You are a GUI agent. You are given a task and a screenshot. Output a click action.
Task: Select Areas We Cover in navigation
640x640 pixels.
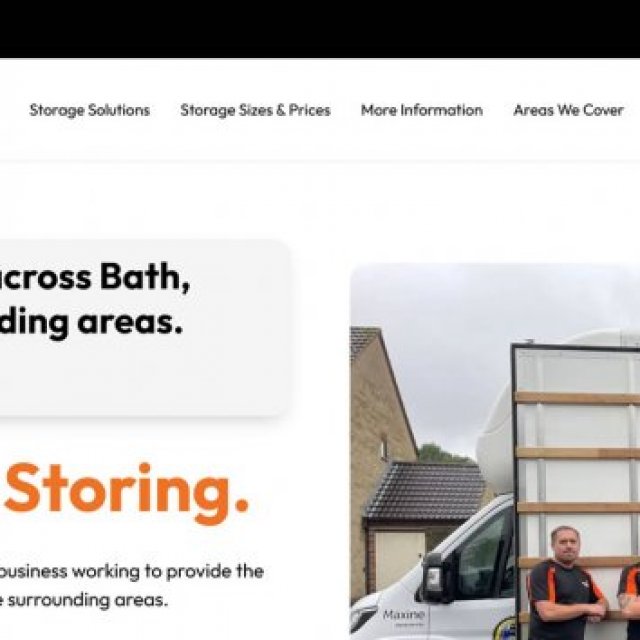[x=568, y=110]
